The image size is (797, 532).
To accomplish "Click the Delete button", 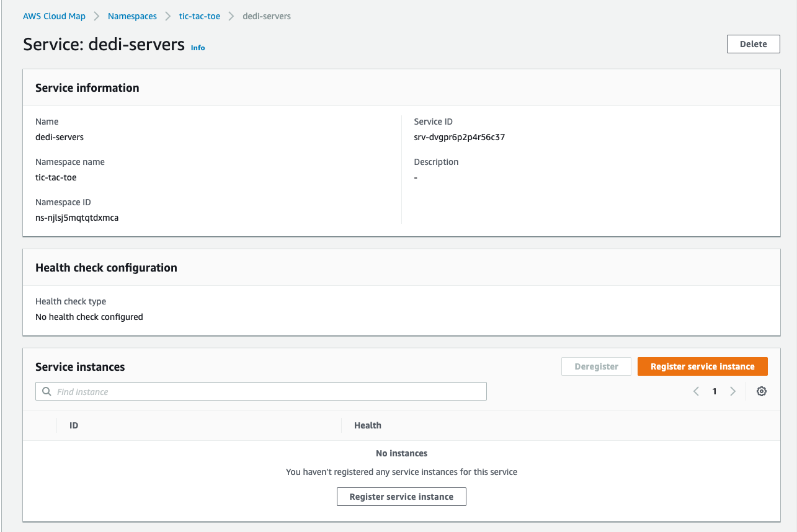I will (753, 44).
